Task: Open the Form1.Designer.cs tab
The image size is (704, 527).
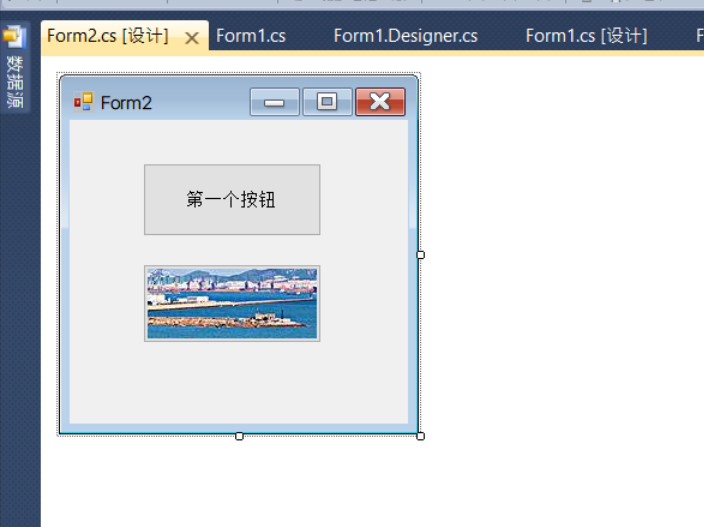Action: click(x=405, y=36)
